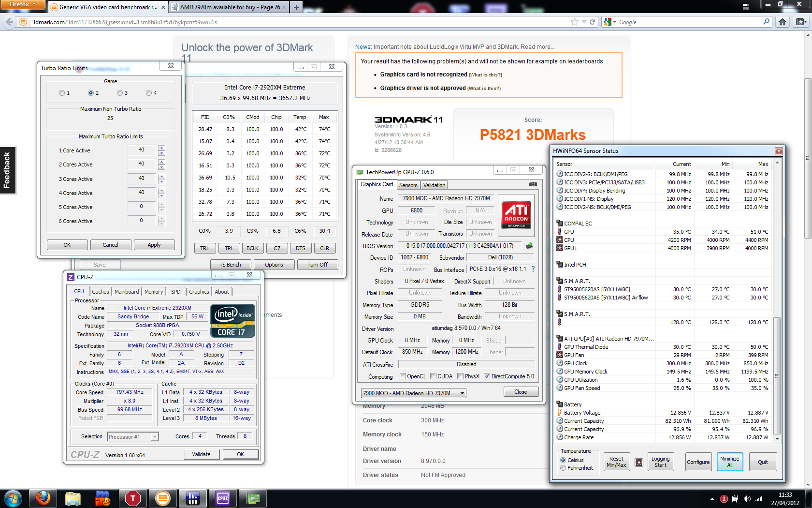Viewport: 812px width, 508px height.
Task: Toggle the PhysX checkbox
Action: tap(460, 376)
